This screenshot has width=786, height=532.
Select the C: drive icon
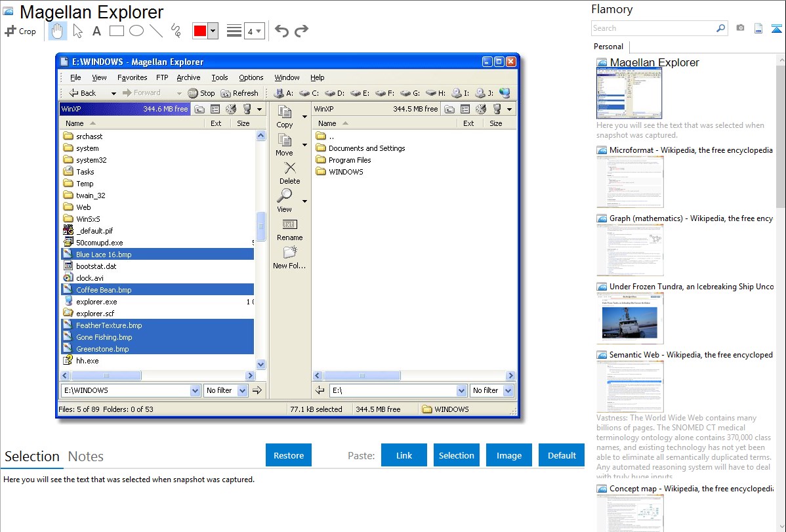pos(308,93)
